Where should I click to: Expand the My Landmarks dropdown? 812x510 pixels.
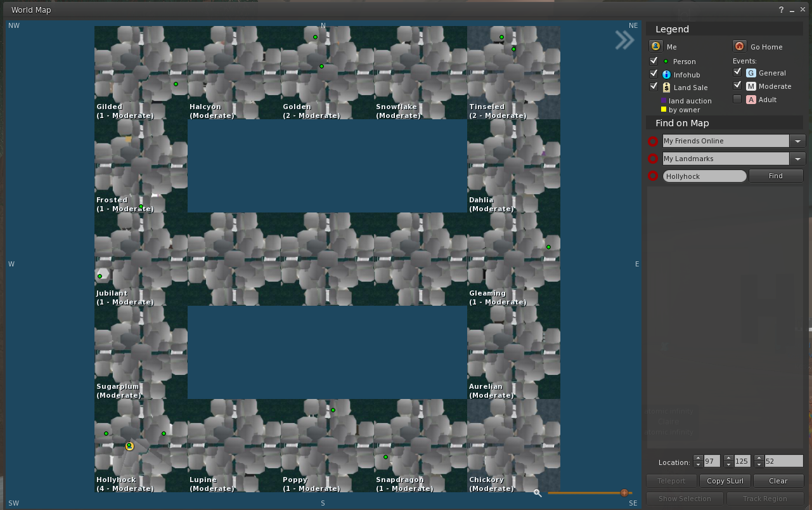[x=797, y=159]
